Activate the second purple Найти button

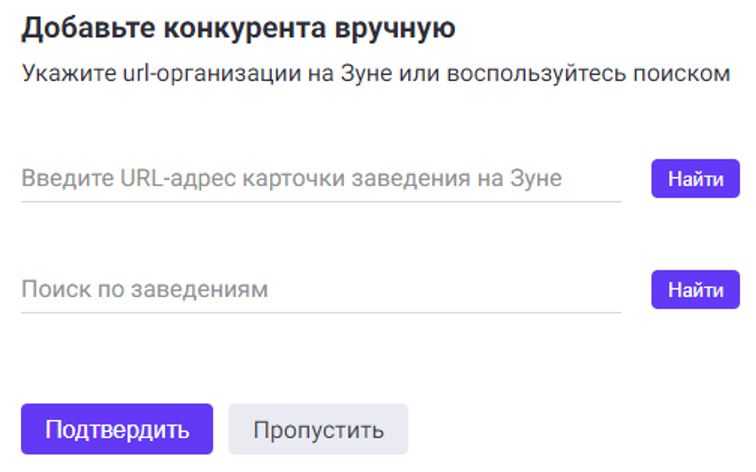[695, 290]
